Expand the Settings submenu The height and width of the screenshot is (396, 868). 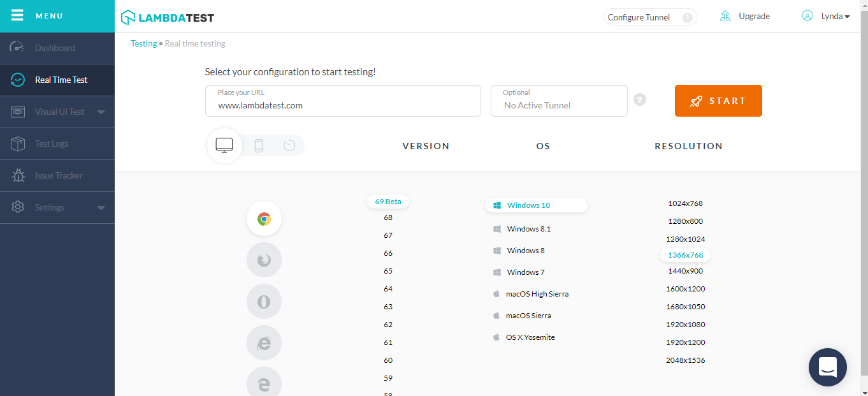(101, 208)
